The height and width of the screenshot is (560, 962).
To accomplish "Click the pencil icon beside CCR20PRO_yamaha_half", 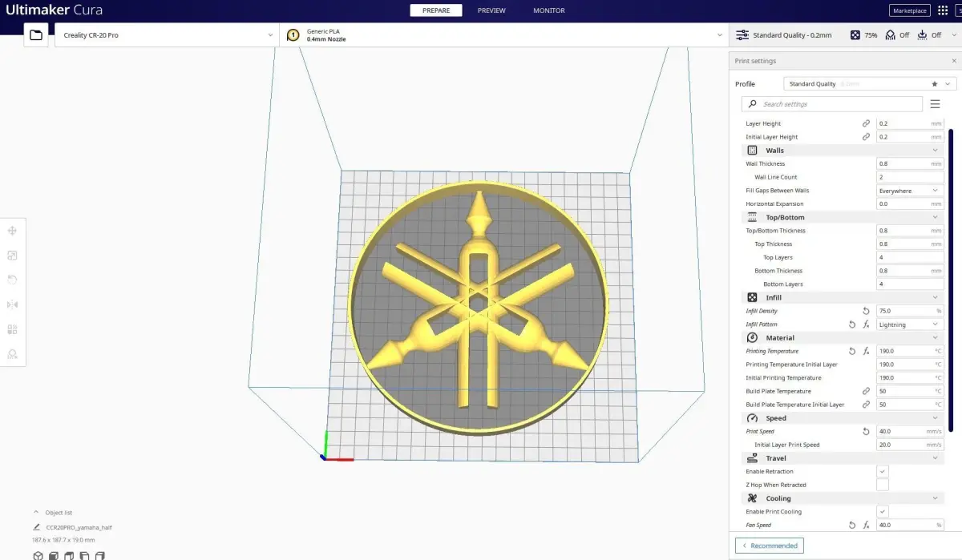I will pyautogui.click(x=37, y=528).
